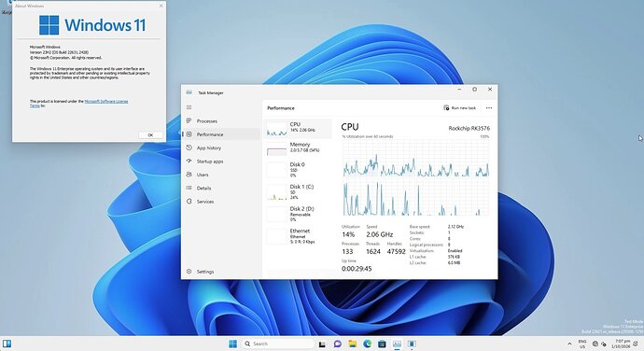Show the Services page in Task Manager
The image size is (644, 351).
221,202
